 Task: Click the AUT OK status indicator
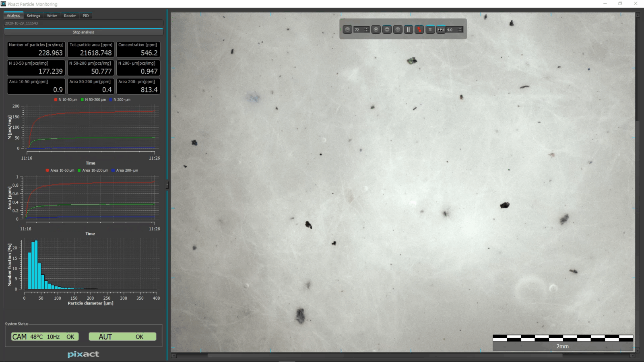[x=122, y=337]
